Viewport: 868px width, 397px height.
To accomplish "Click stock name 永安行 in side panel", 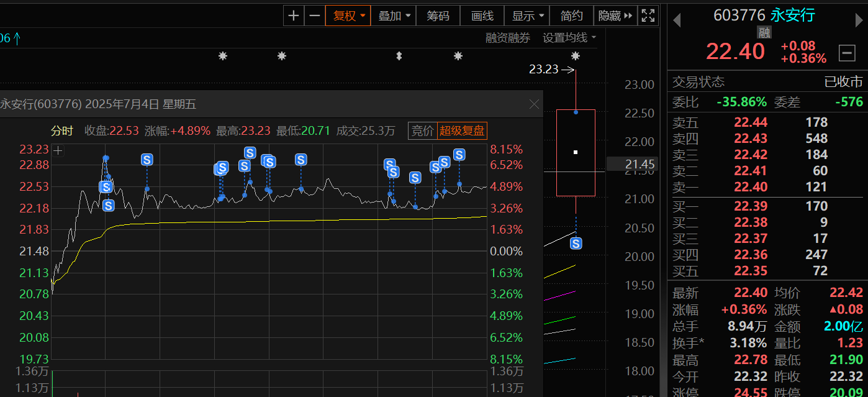I will tap(792, 15).
